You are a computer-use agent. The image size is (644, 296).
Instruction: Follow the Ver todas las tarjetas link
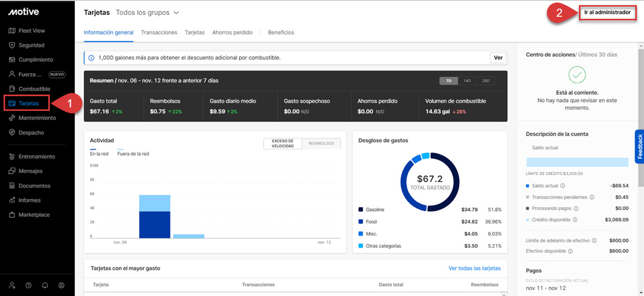point(474,268)
